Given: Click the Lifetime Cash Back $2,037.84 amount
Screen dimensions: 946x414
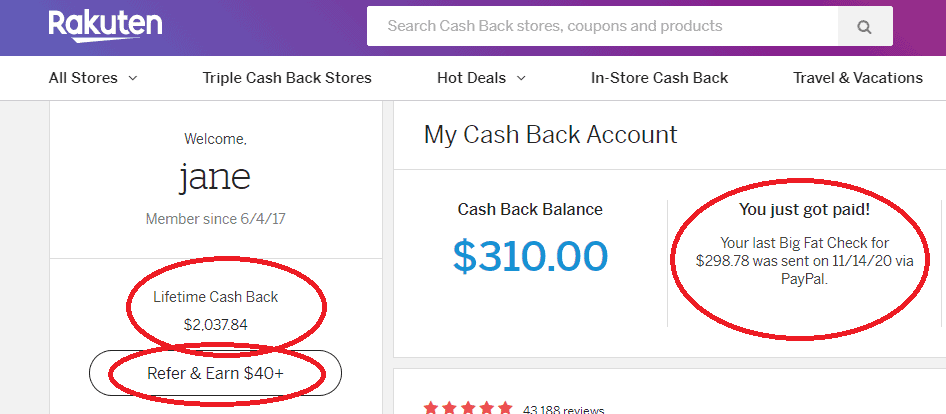Looking at the screenshot, I should click(215, 324).
